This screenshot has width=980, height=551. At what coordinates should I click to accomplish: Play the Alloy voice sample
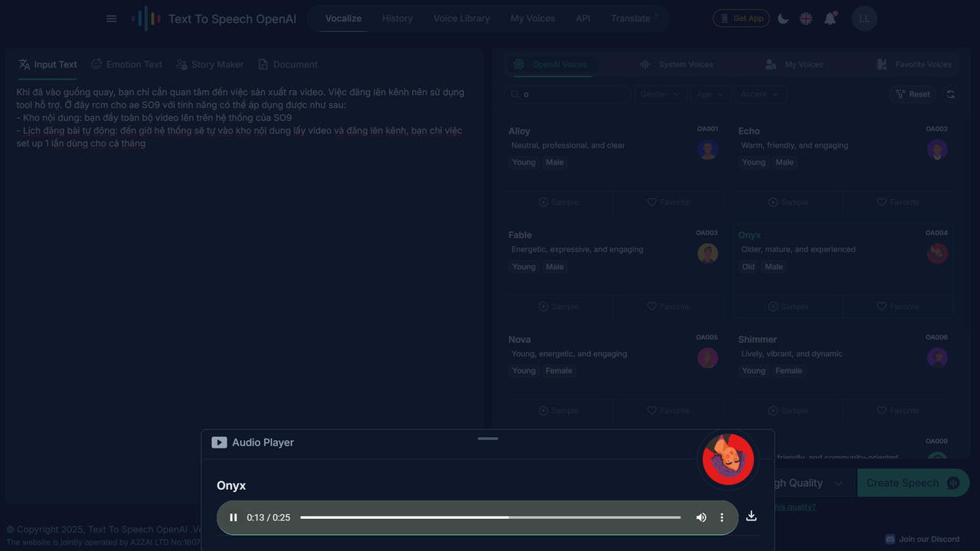click(558, 202)
